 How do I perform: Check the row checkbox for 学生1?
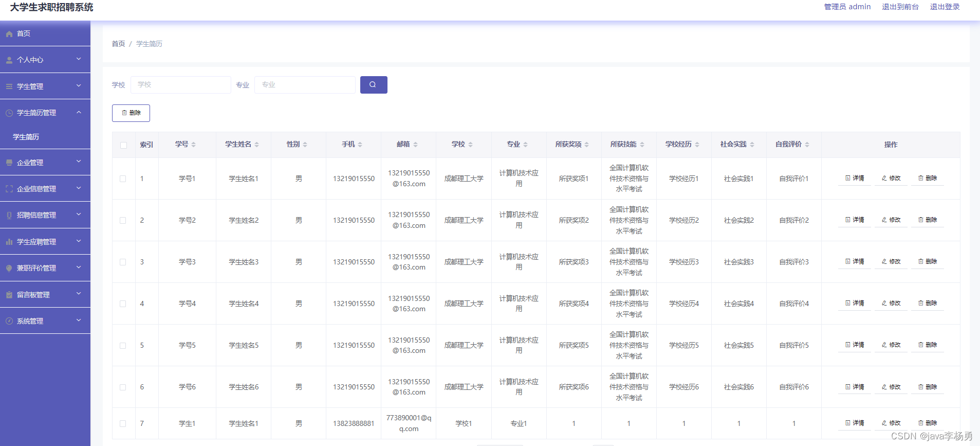123,424
